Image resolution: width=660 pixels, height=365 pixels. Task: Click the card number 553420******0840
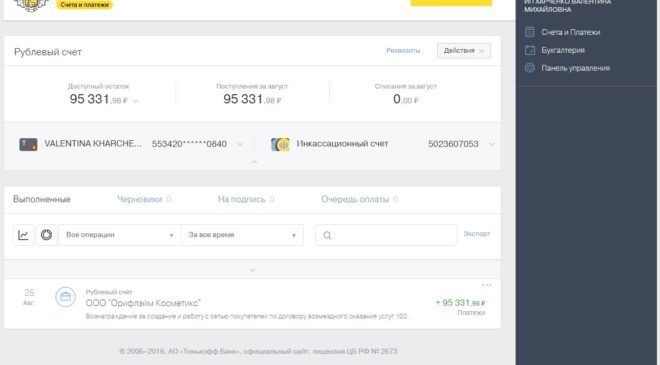189,144
